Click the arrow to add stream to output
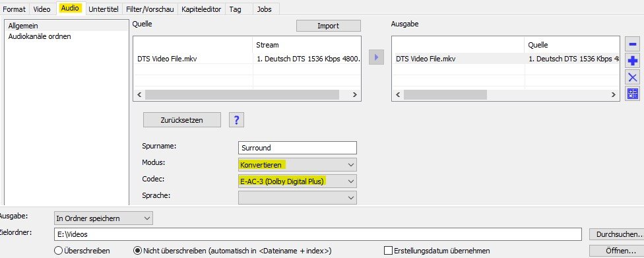644x258 pixels. (x=376, y=57)
